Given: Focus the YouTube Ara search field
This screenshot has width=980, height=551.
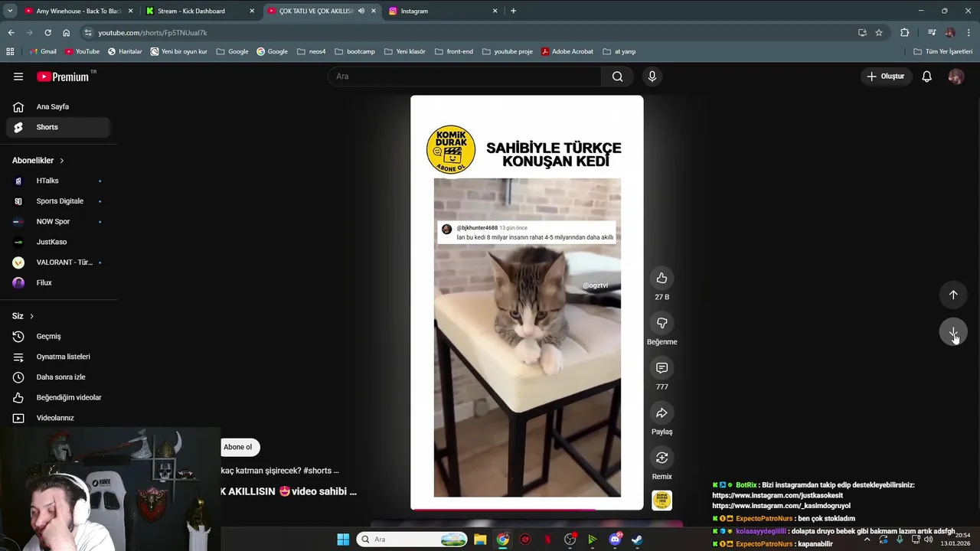Looking at the screenshot, I should [465, 77].
